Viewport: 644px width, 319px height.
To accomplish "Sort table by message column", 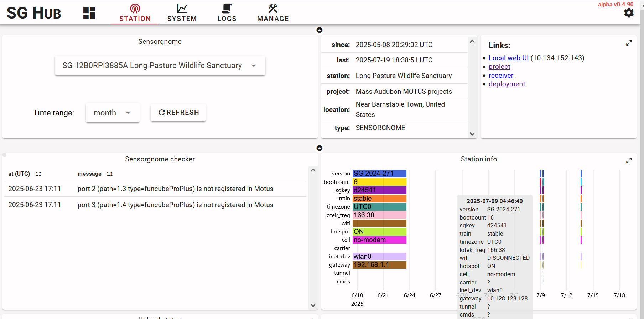I will click(x=110, y=174).
